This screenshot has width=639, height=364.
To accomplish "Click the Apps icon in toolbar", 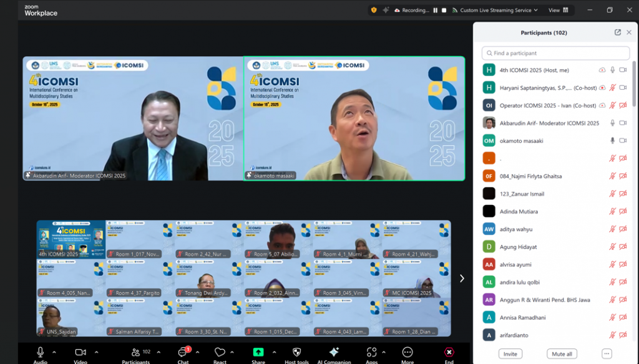I will click(x=371, y=353).
